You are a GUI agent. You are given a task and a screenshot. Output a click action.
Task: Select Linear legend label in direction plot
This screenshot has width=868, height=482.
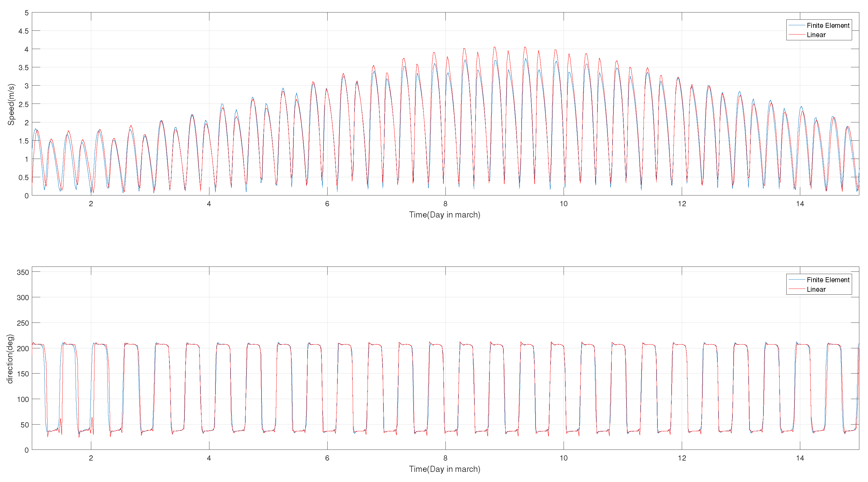(816, 289)
